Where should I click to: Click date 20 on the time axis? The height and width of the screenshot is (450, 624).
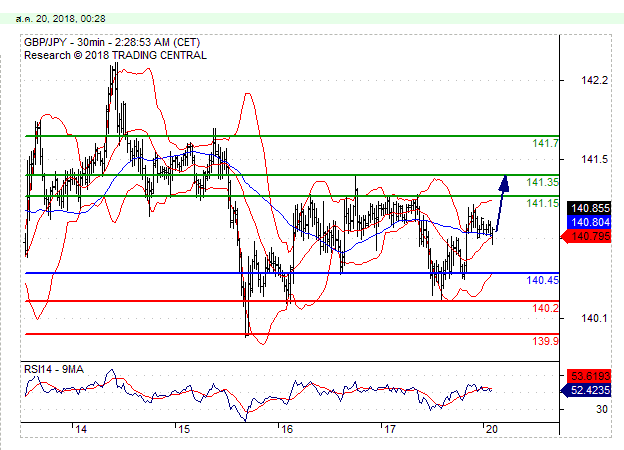point(491,429)
